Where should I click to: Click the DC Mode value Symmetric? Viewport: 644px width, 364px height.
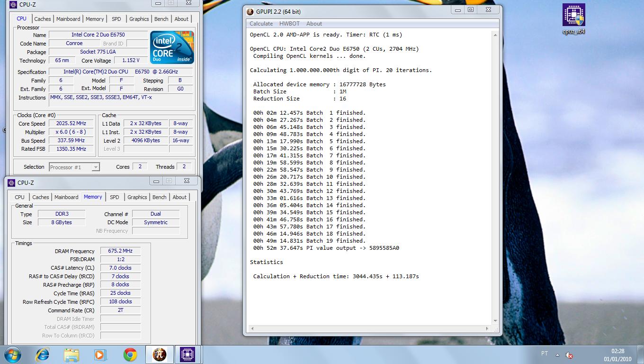coord(156,222)
